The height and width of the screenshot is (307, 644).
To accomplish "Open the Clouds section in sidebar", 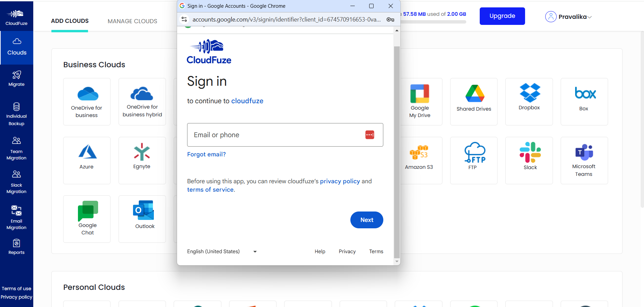I will point(17,47).
